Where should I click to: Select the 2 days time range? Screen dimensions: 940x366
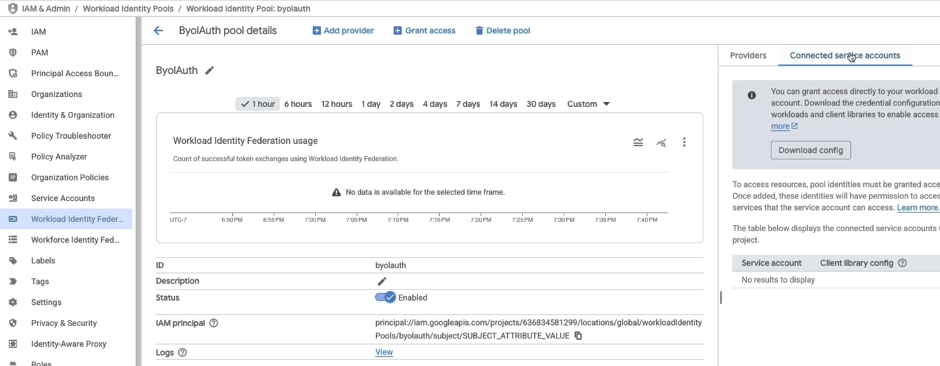[x=401, y=104]
